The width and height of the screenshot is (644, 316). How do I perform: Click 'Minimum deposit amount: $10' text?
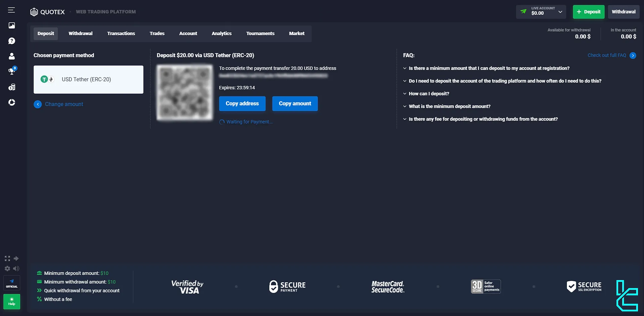point(76,273)
